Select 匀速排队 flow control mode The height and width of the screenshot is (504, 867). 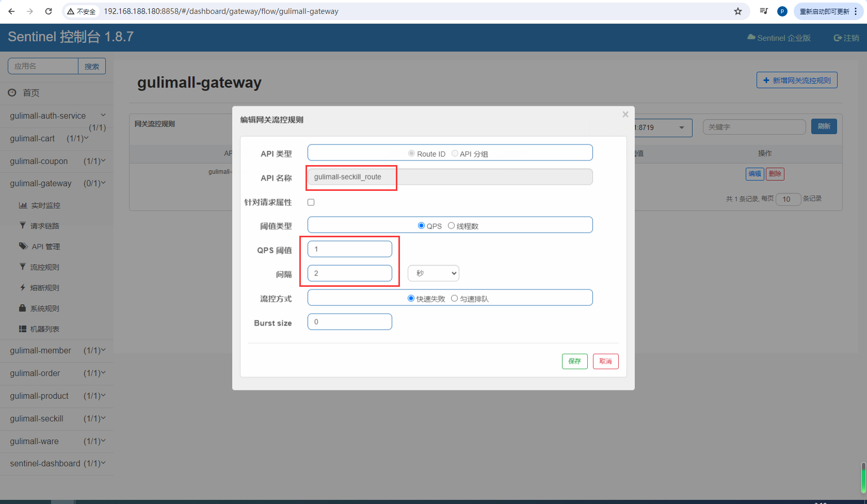[454, 299]
